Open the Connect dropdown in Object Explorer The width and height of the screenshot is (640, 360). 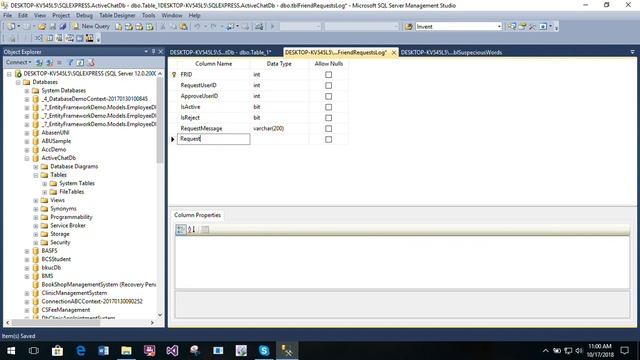click(19, 62)
